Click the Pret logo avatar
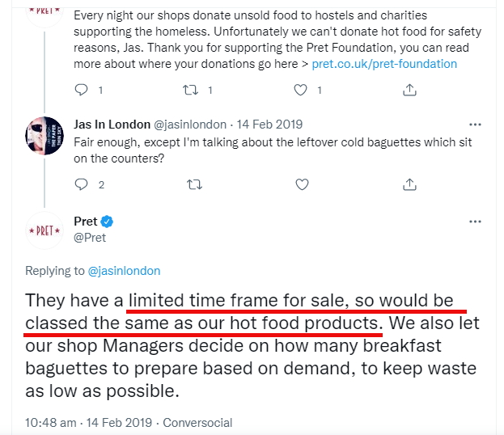The height and width of the screenshot is (435, 504). 44,230
